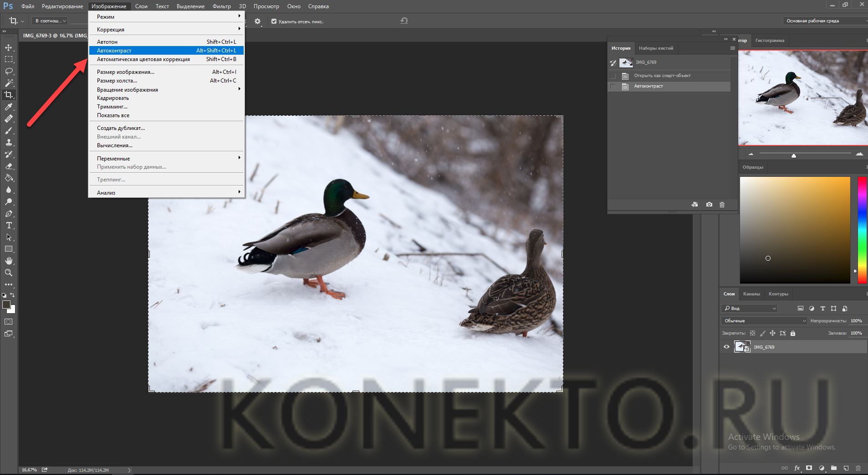The image size is (868, 475).
Task: Select the Lasso tool
Action: [x=9, y=71]
